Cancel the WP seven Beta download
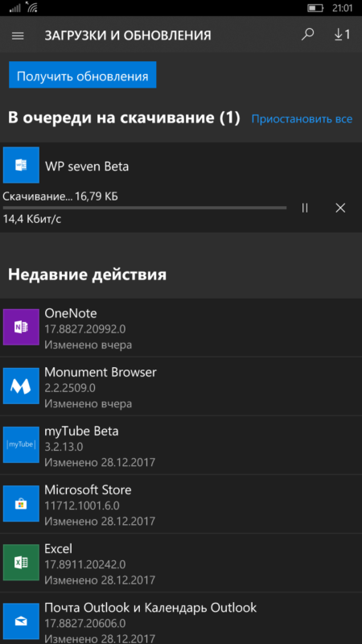This screenshot has height=644, width=362. (340, 208)
